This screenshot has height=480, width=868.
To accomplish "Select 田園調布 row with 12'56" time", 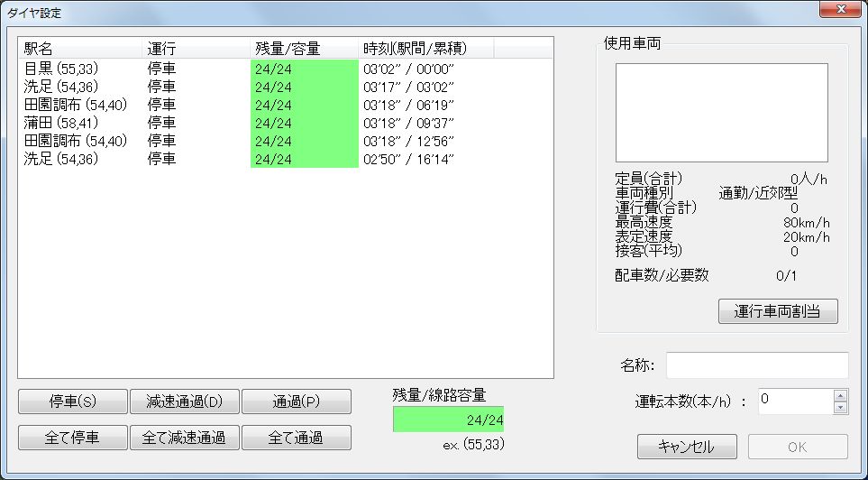I will coord(285,141).
